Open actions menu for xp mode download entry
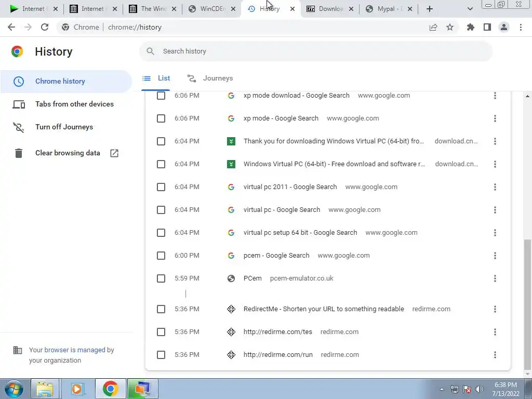This screenshot has width=532, height=399. coord(495,96)
